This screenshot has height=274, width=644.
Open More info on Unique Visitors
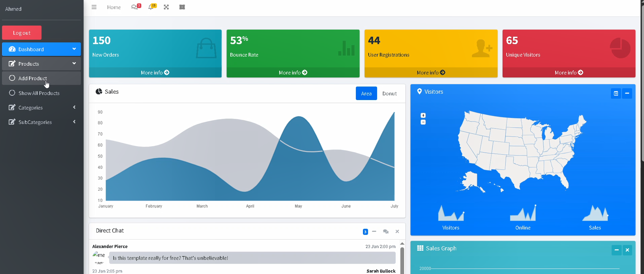pyautogui.click(x=569, y=73)
